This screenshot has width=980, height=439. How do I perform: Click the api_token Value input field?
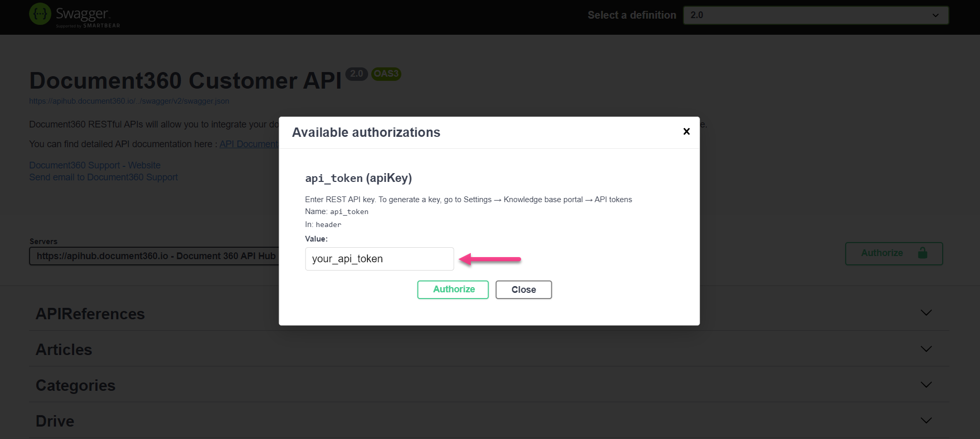(x=380, y=259)
